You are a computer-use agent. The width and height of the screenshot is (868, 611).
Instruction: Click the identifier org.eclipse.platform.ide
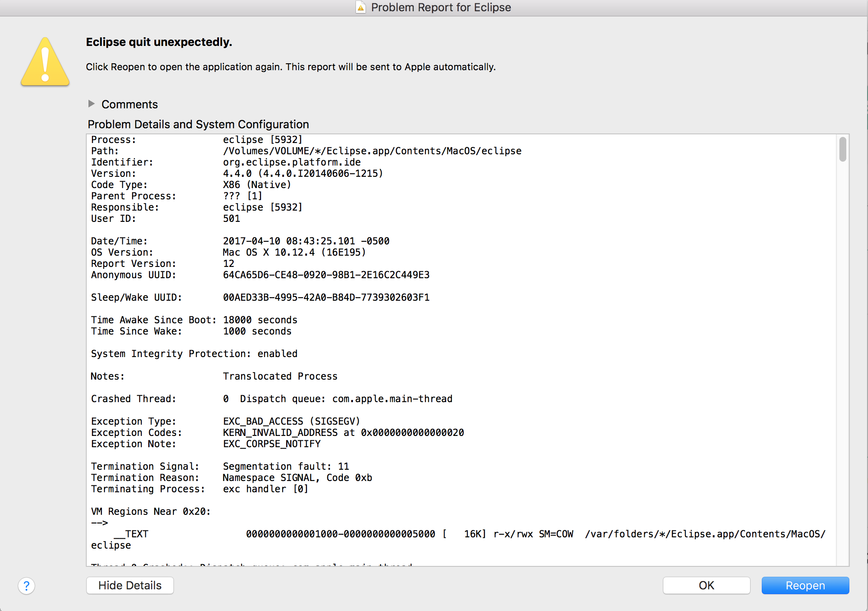click(x=292, y=162)
